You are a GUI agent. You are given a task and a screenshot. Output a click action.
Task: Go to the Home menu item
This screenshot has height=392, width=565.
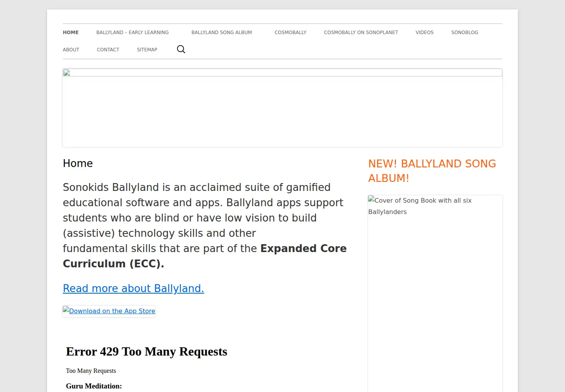point(71,33)
